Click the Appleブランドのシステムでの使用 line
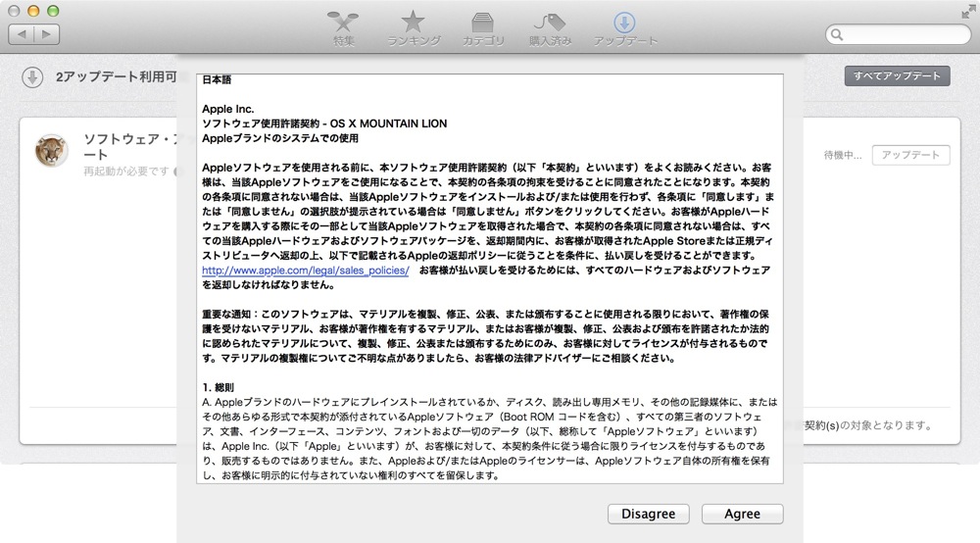980x543 pixels. click(280, 138)
